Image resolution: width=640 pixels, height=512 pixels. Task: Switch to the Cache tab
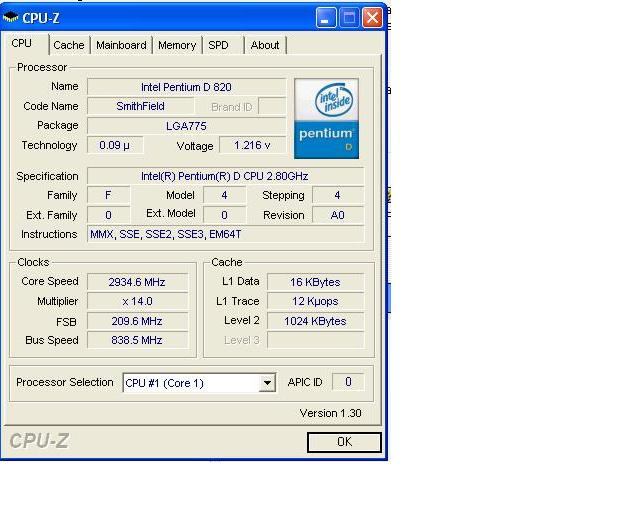coord(69,45)
